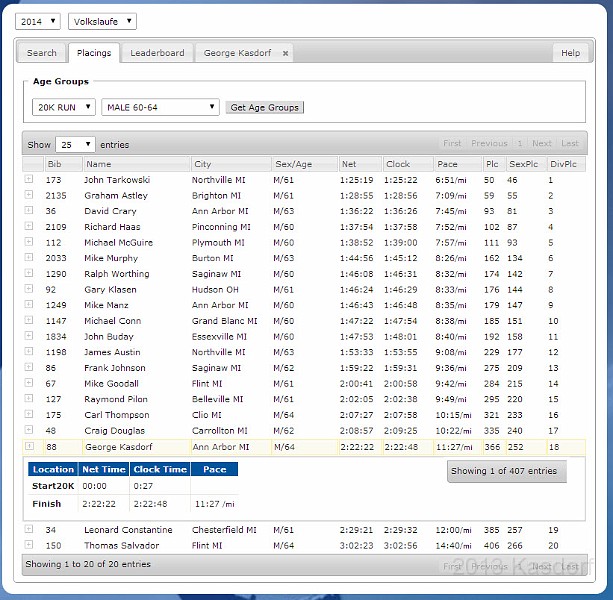The image size is (613, 600).
Task: Open the 2014 year dropdown
Action: (x=39, y=21)
